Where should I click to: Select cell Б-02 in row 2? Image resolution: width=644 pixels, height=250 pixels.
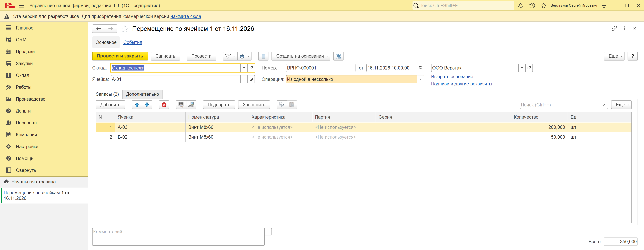[150, 137]
